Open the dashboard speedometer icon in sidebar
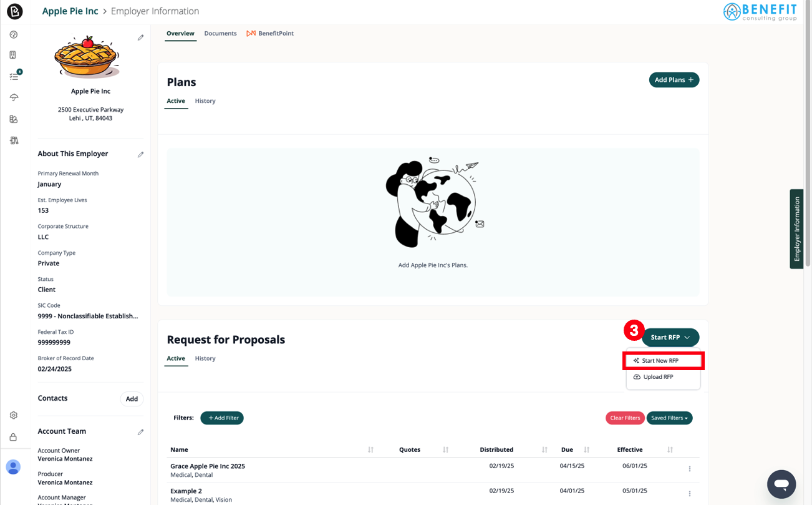Image resolution: width=812 pixels, height=505 pixels. pos(14,34)
